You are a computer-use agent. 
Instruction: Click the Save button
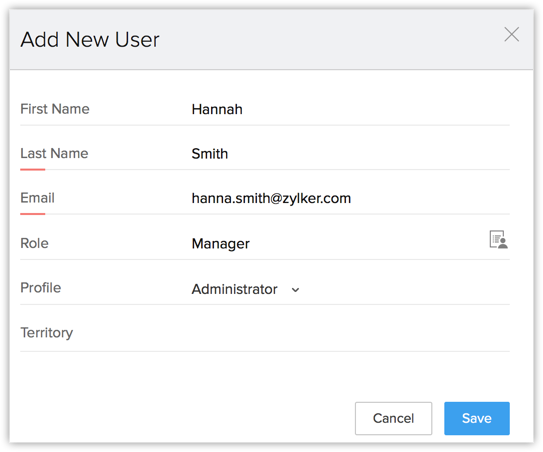tap(477, 418)
